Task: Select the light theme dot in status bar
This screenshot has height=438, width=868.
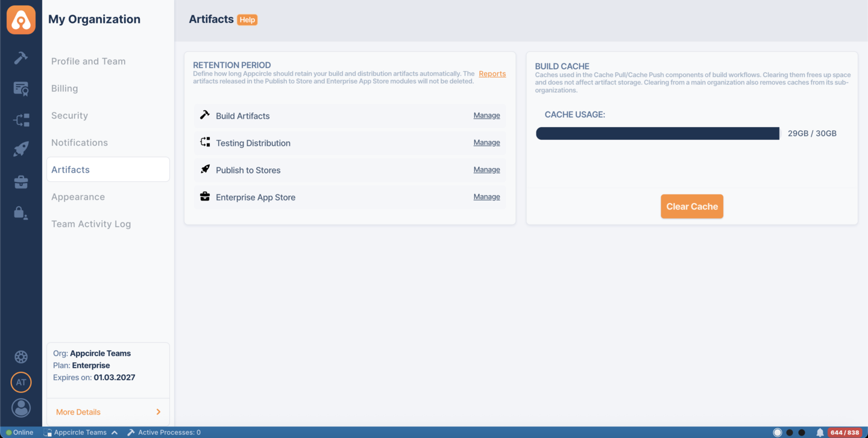Action: pyautogui.click(x=777, y=432)
